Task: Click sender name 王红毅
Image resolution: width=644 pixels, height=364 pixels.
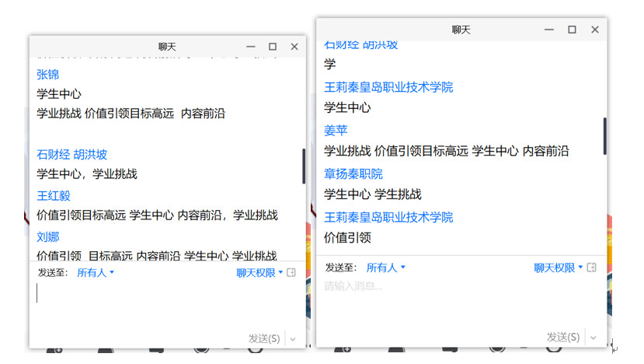Action: [53, 195]
